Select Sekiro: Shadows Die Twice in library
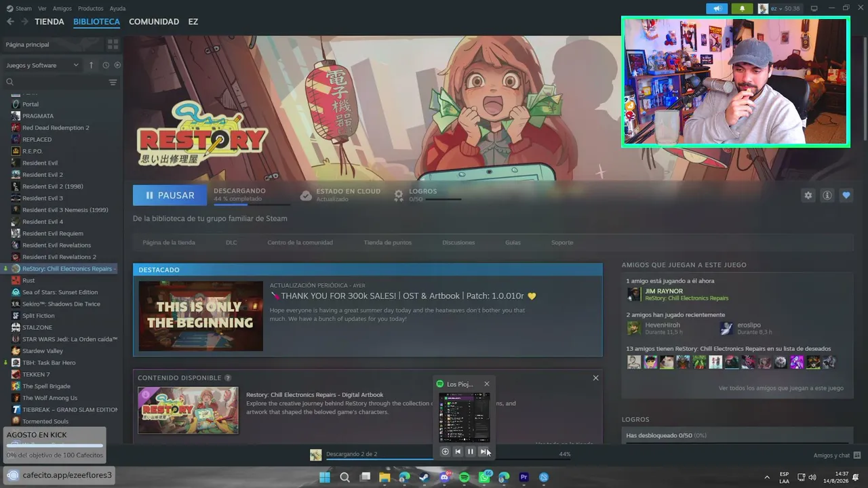The height and width of the screenshot is (488, 868). pos(61,304)
